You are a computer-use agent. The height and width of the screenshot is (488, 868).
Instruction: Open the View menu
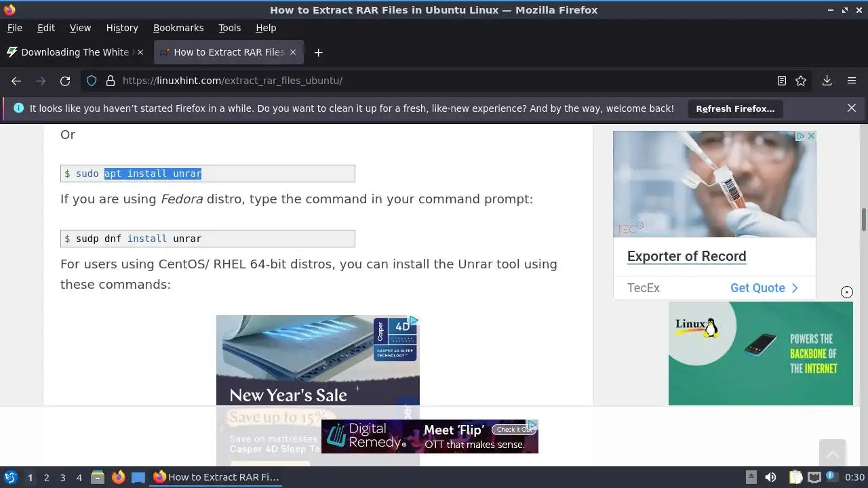80,28
